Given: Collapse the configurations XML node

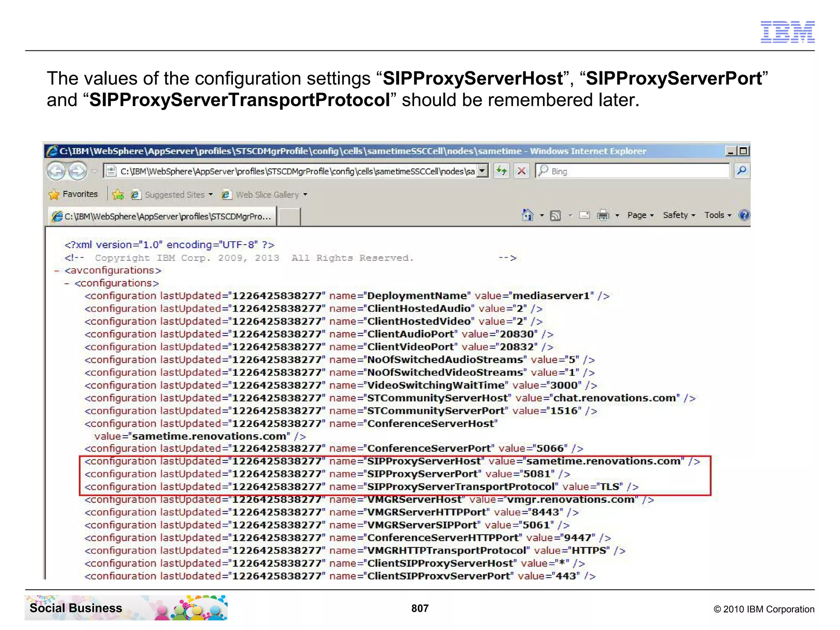Looking at the screenshot, I should click(x=67, y=283).
